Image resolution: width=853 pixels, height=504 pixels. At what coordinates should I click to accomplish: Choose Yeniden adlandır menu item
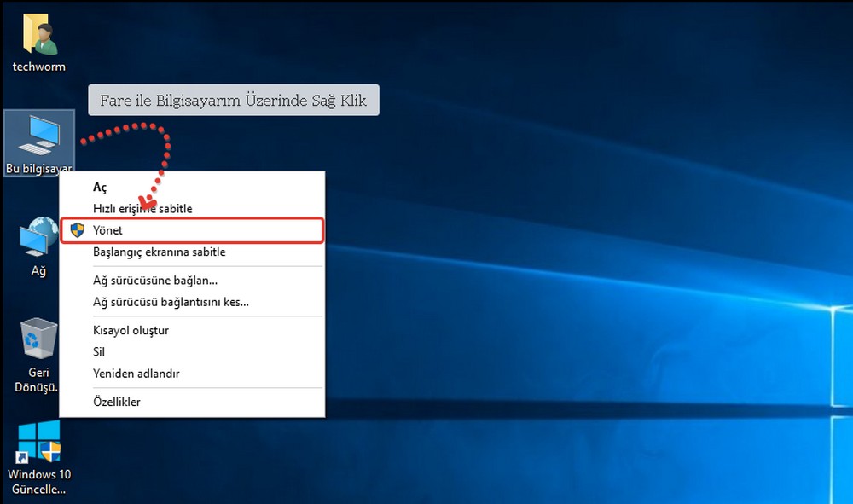(x=136, y=374)
